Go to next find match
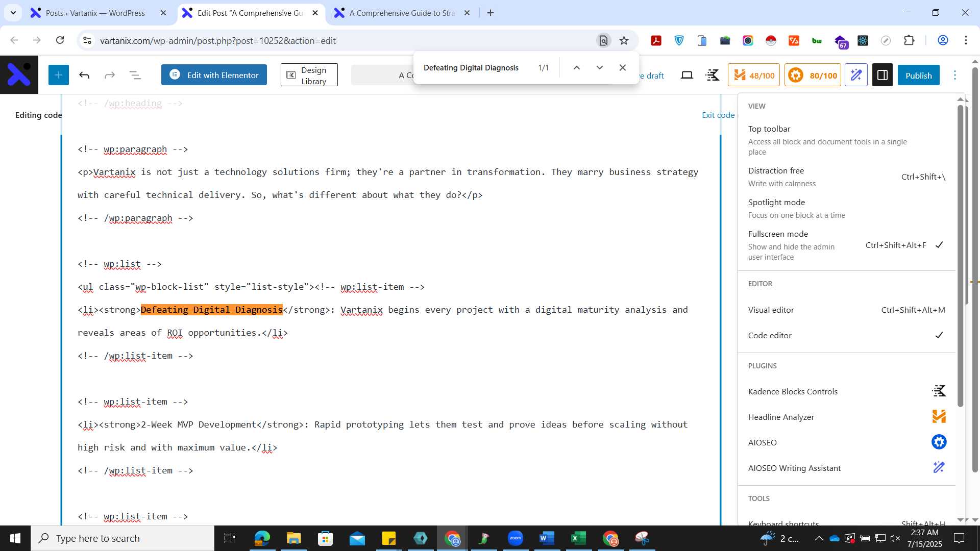Viewport: 980px width, 551px height. 600,67
